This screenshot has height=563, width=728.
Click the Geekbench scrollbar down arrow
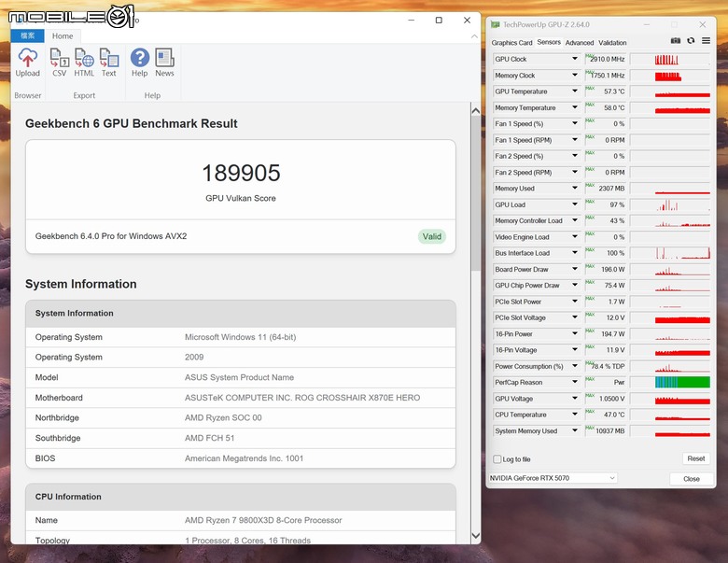click(475, 536)
